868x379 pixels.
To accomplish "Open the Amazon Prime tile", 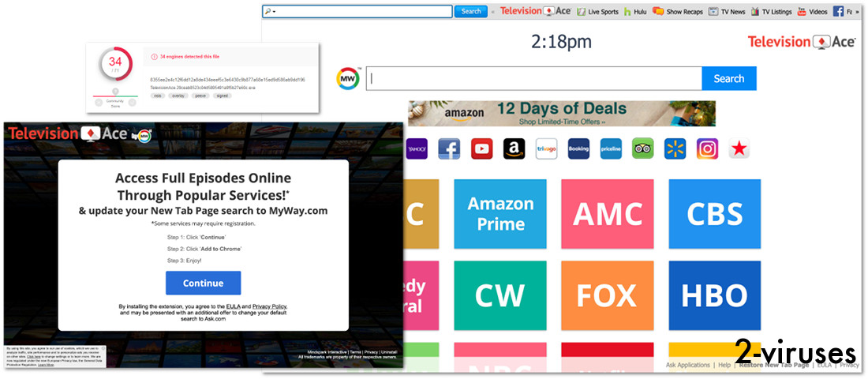I will (x=500, y=214).
